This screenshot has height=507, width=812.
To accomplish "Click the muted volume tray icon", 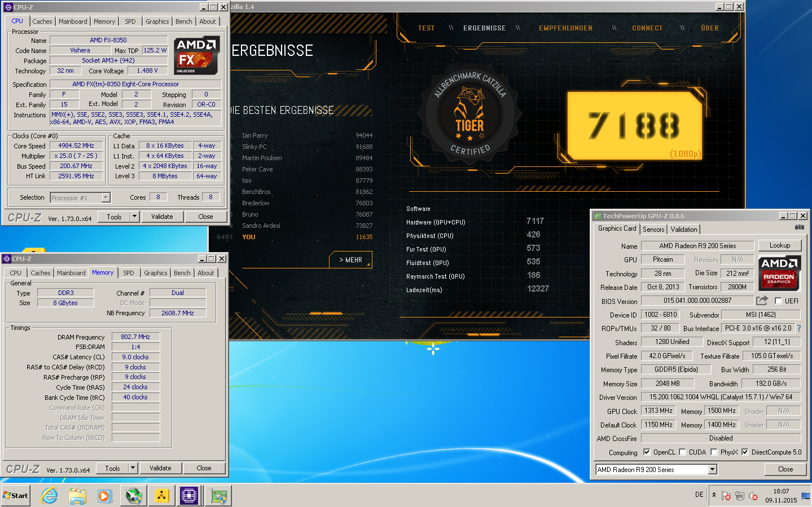I will [753, 496].
